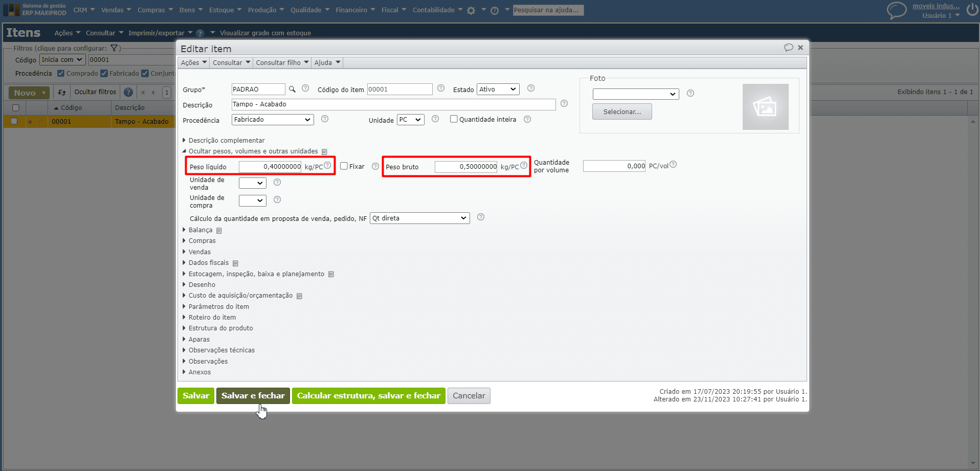Cancel the Editar item dialog
The height and width of the screenshot is (471, 980).
(469, 396)
